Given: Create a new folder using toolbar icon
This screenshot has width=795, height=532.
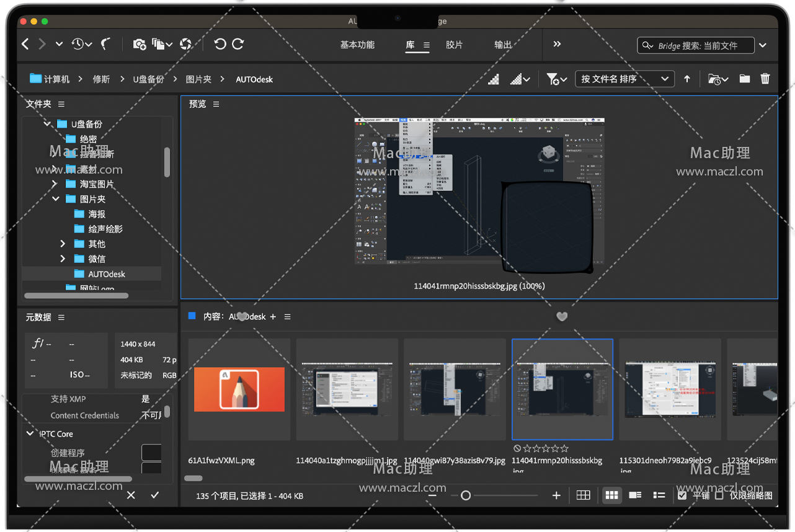Looking at the screenshot, I should click(745, 79).
